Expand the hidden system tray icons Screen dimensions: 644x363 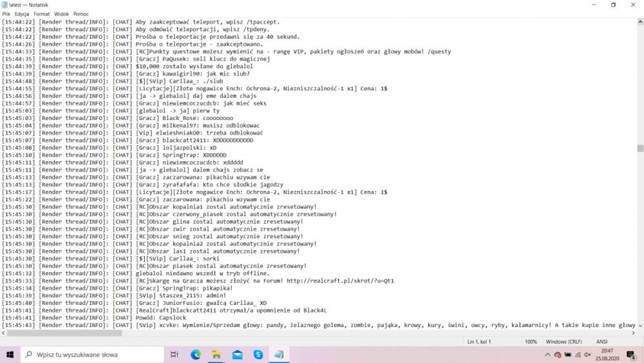[547, 355]
